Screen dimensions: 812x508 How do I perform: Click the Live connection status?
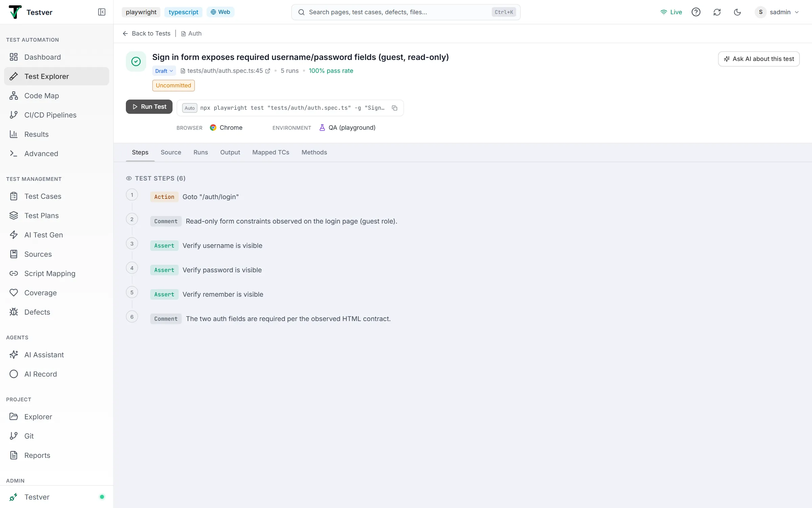coord(671,12)
